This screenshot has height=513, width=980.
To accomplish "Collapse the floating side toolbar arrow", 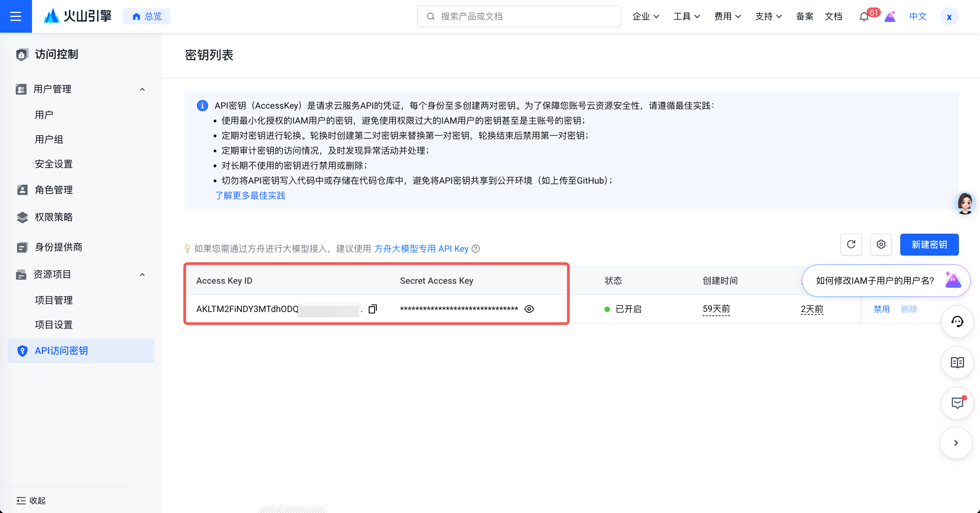I will click(956, 443).
